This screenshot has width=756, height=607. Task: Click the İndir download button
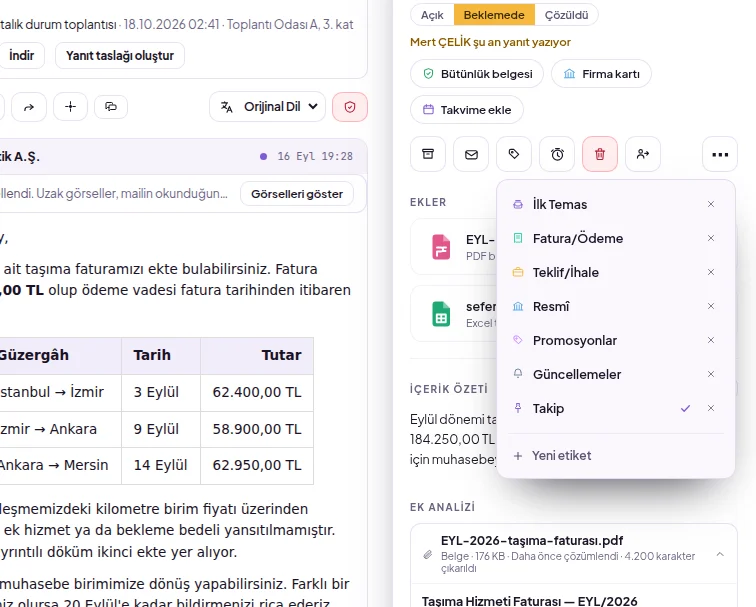click(x=22, y=55)
